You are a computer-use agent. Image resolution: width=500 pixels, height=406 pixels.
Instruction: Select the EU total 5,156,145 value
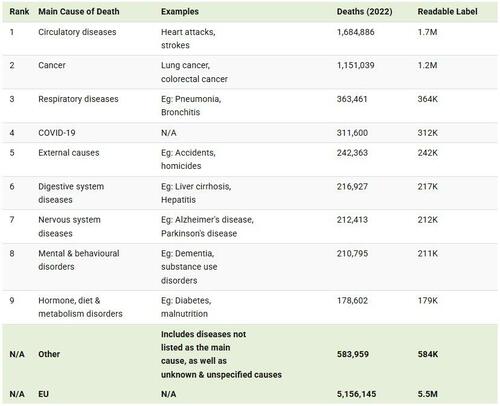(x=356, y=394)
